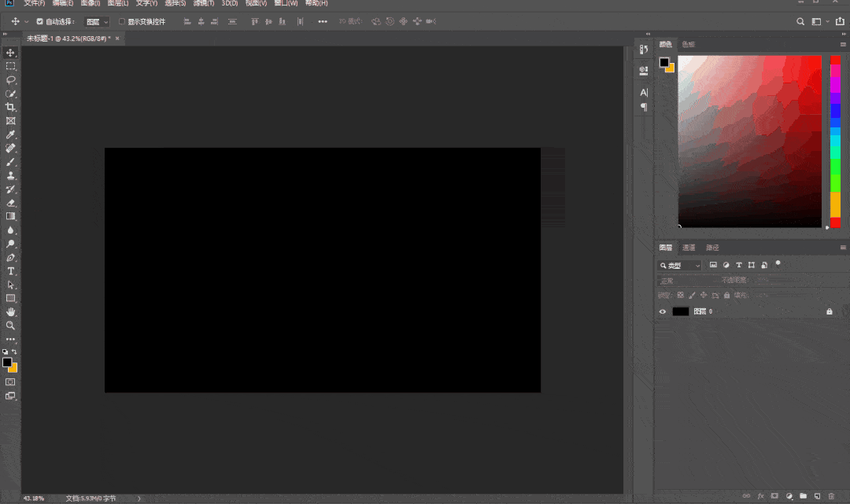
Task: Click the three-dots more options button in options bar
Action: click(x=323, y=21)
